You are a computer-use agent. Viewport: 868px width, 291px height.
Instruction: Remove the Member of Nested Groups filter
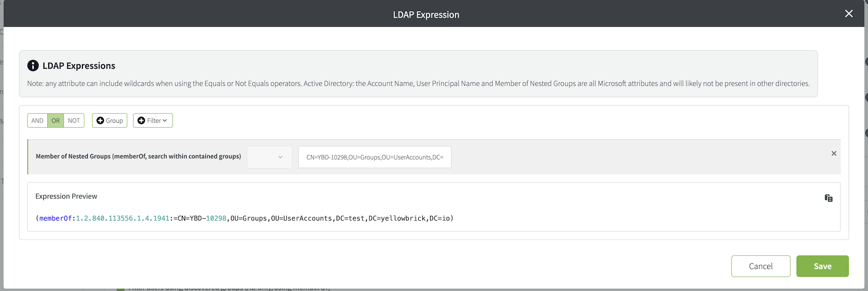click(834, 154)
